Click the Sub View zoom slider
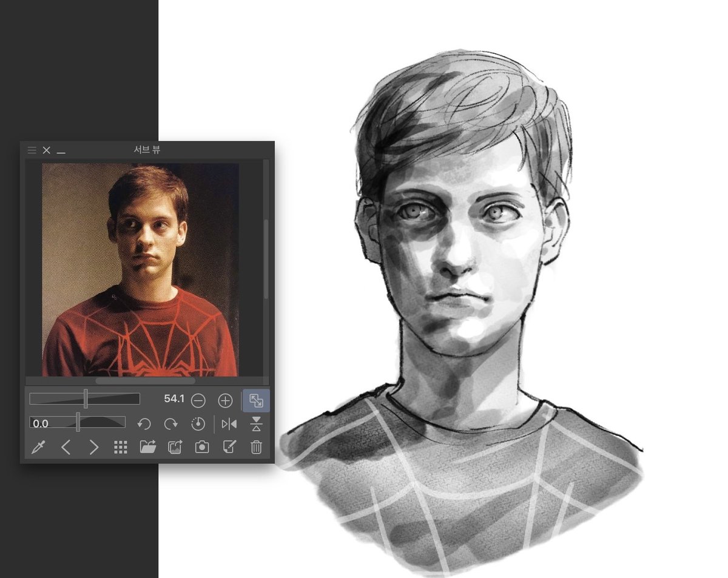This screenshot has height=578, width=728. [85, 398]
